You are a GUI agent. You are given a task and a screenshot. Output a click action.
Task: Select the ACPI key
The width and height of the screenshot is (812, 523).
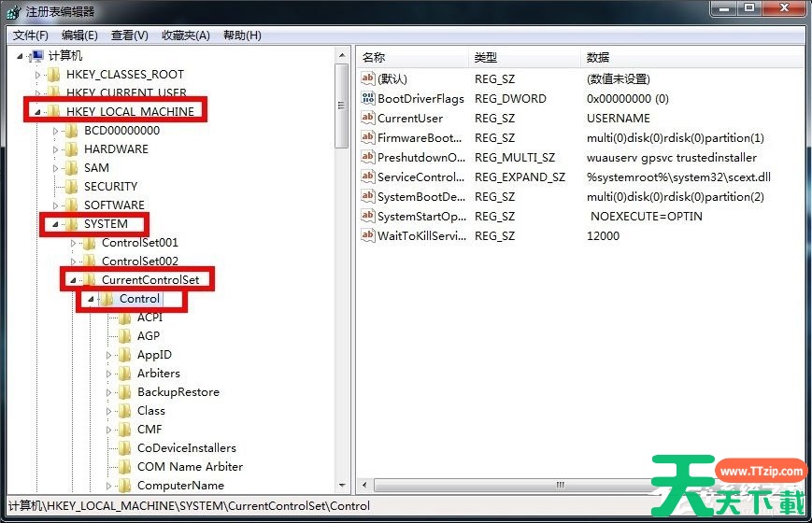pos(150,318)
